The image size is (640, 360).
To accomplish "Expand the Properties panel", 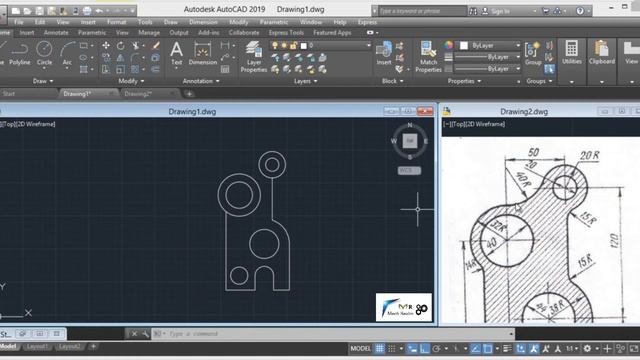I will (x=464, y=81).
